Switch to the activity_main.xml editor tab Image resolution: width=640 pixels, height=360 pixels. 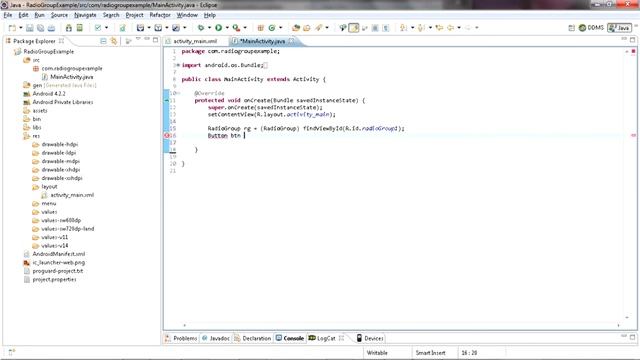point(192,41)
